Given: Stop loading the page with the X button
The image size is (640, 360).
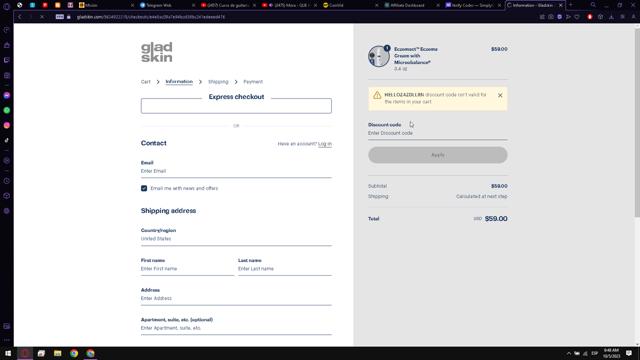Looking at the screenshot, I should (42, 17).
